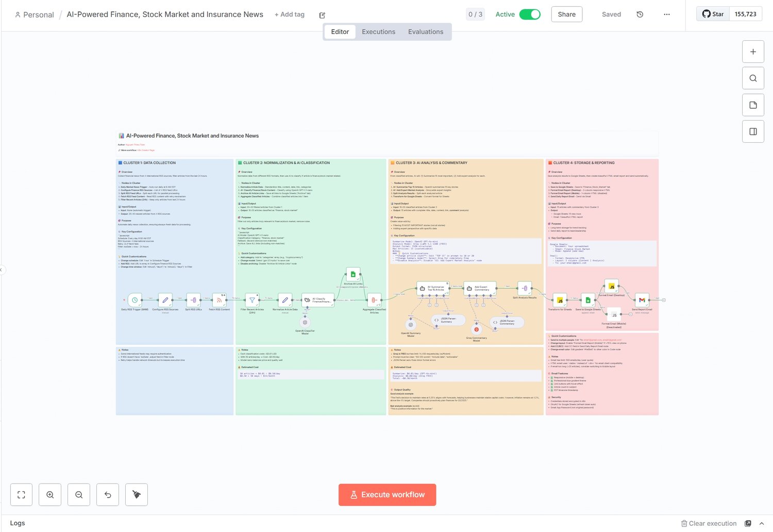This screenshot has width=773, height=532.
Task: Select the Cluster 4: Storage & Reporting title
Action: point(584,163)
